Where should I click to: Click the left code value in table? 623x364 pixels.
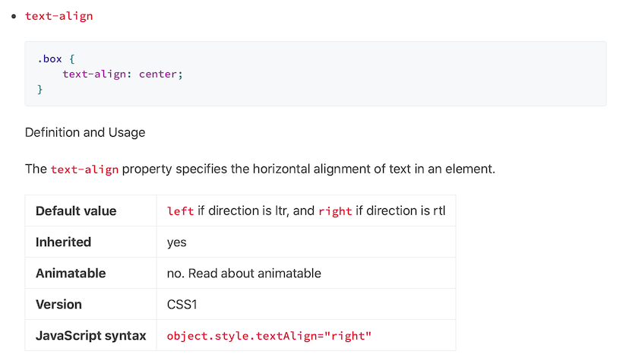pyautogui.click(x=180, y=211)
